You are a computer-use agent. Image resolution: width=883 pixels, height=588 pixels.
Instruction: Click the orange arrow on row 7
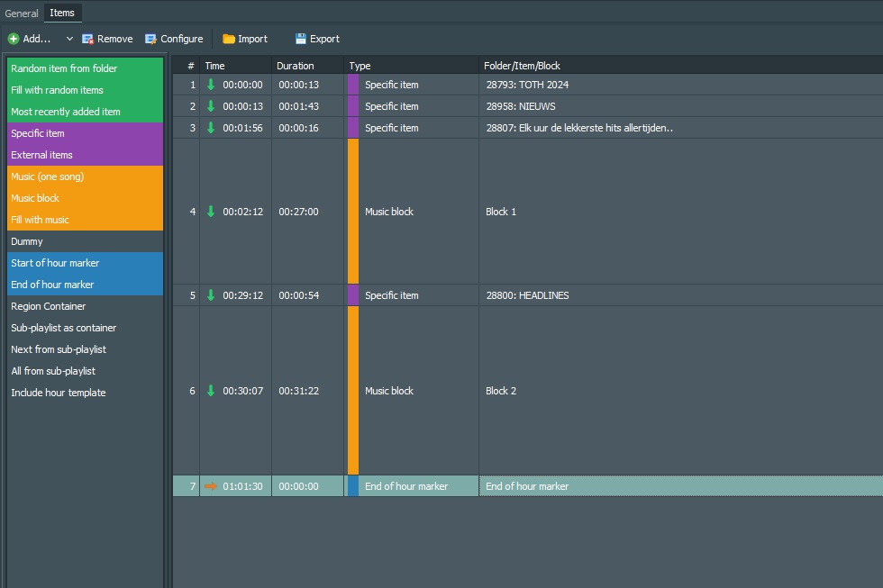(211, 486)
